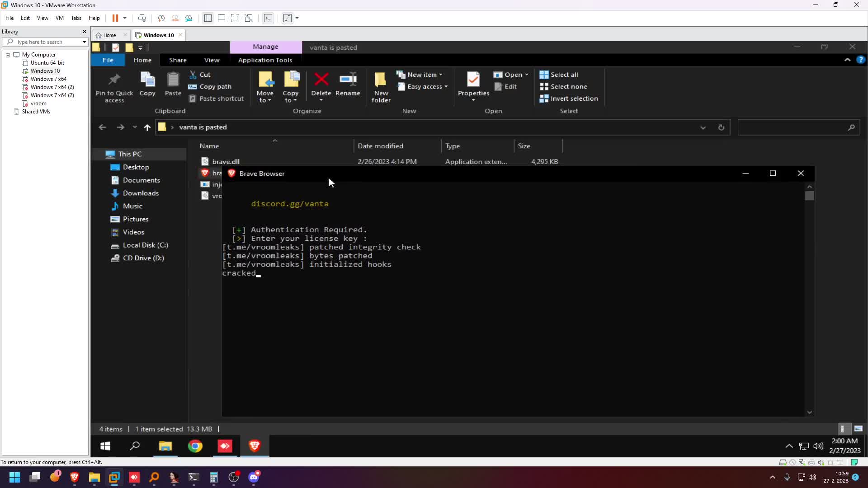Switch to the Share ribbon tab
This screenshot has height=488, width=868.
click(x=178, y=60)
